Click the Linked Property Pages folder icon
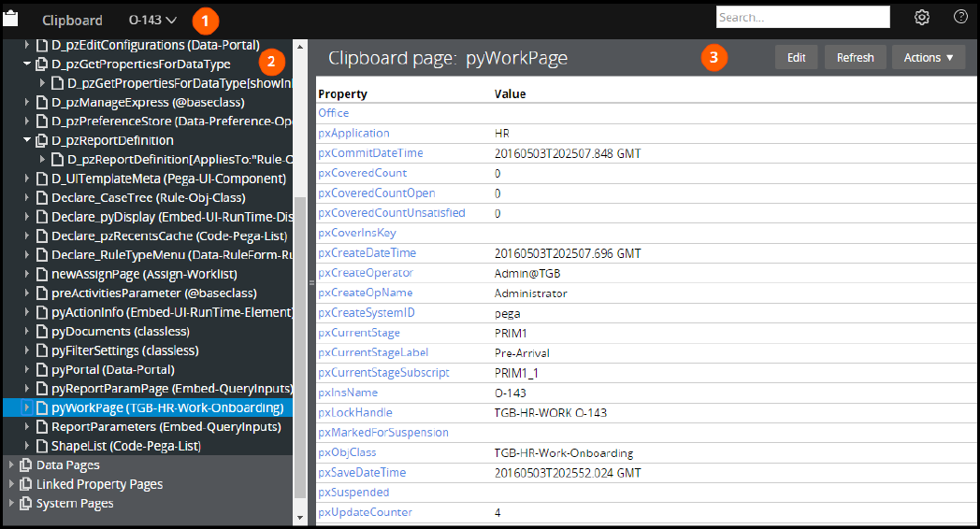The image size is (980, 529). pyautogui.click(x=25, y=484)
